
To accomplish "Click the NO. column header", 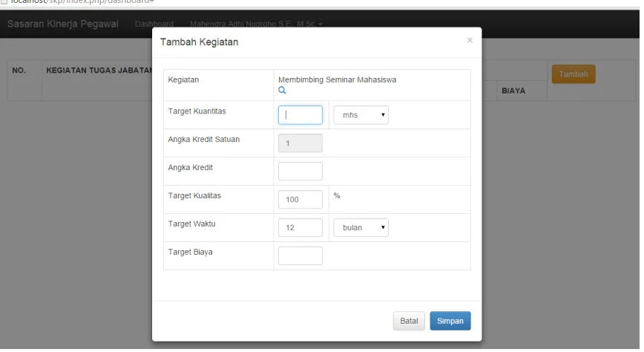I will pos(19,71).
